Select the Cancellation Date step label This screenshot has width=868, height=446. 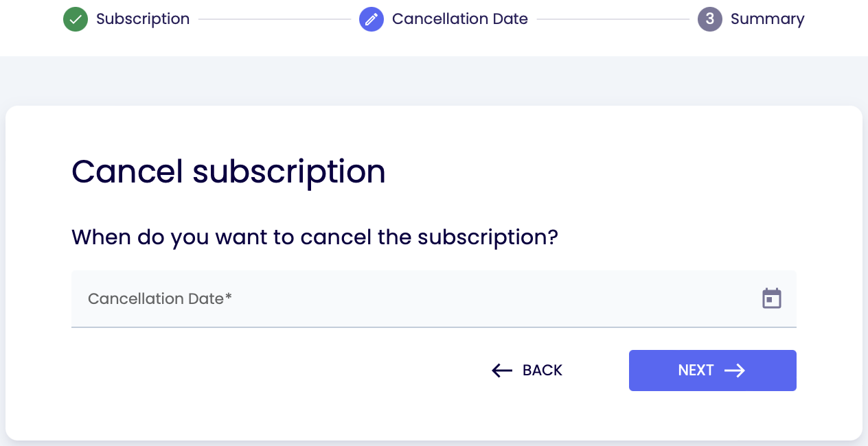(459, 19)
